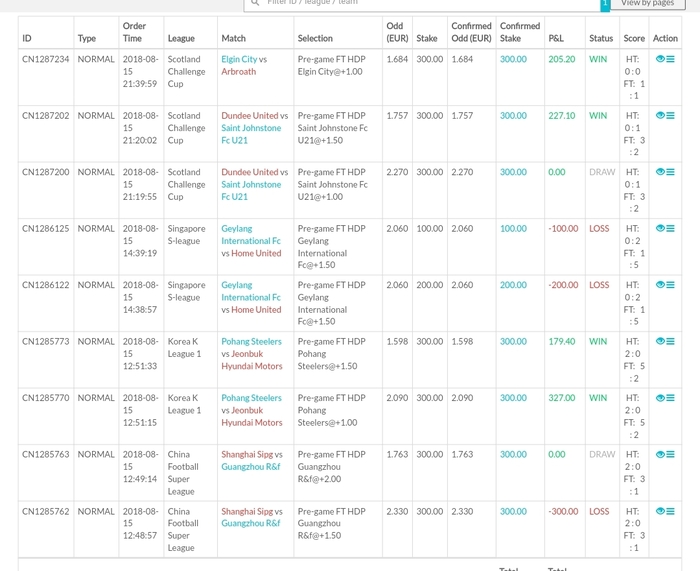Click the eye icon in row CN1286125
The image size is (700, 571).
tap(660, 229)
